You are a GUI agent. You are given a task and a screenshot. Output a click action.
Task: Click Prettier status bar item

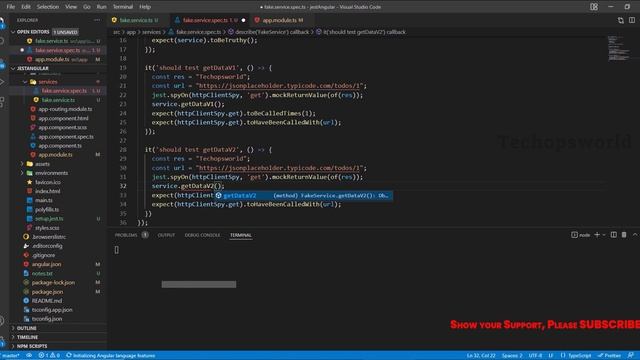coord(609,356)
